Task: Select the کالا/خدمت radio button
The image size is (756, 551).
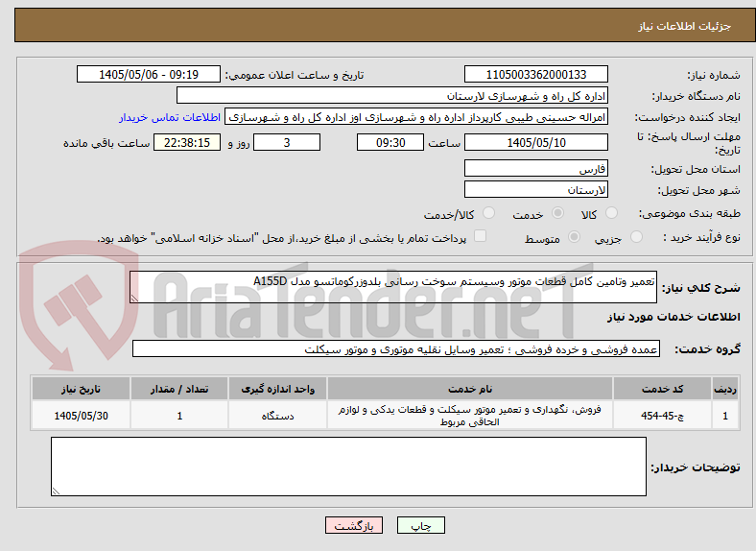Action: [x=489, y=213]
